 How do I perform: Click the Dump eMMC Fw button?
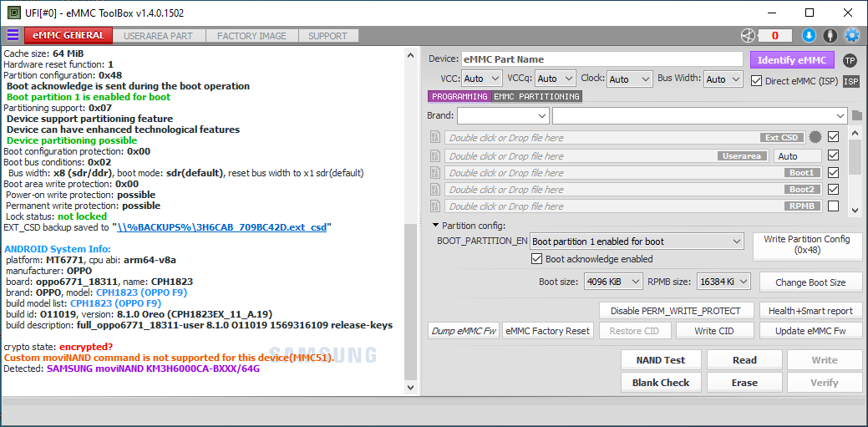pyautogui.click(x=464, y=331)
